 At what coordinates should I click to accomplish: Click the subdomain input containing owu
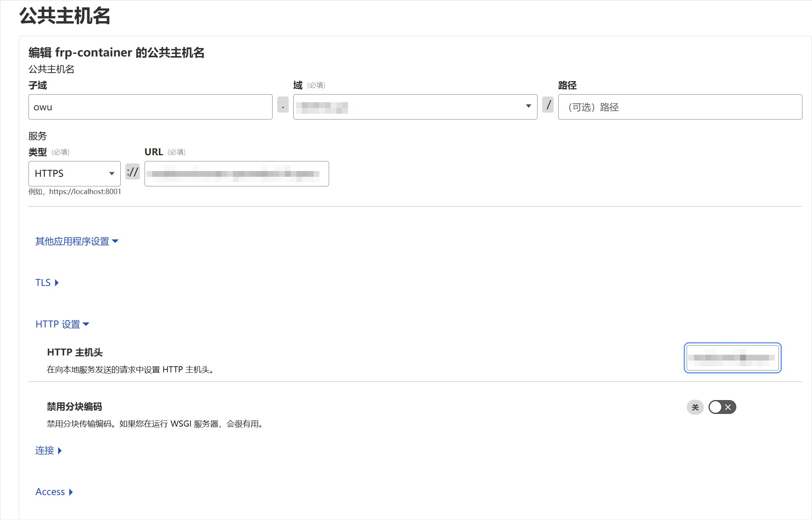coord(150,107)
